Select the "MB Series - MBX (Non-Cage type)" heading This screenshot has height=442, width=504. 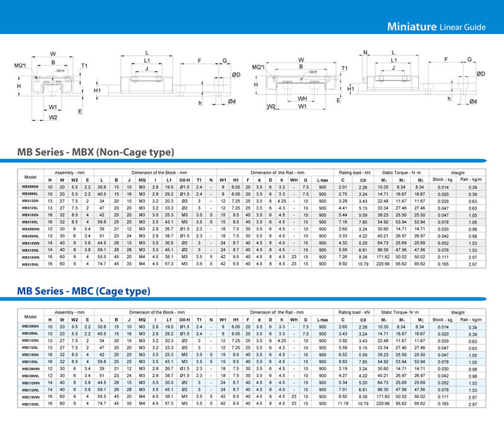tap(96, 152)
